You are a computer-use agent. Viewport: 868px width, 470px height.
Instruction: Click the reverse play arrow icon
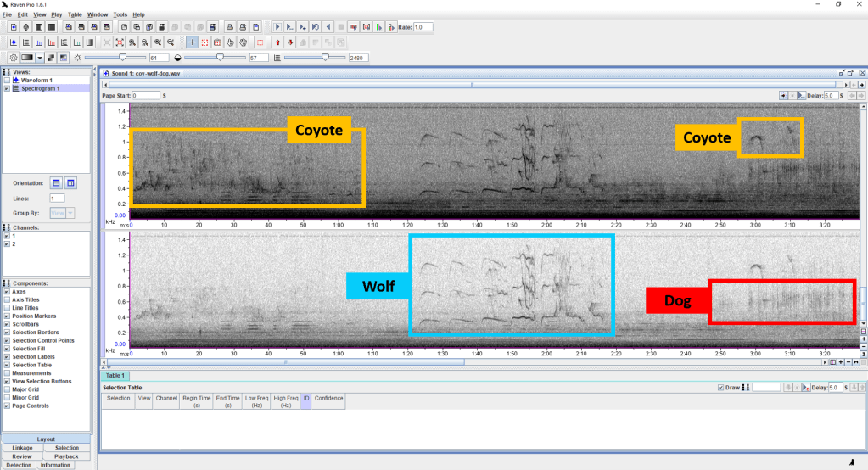[328, 27]
